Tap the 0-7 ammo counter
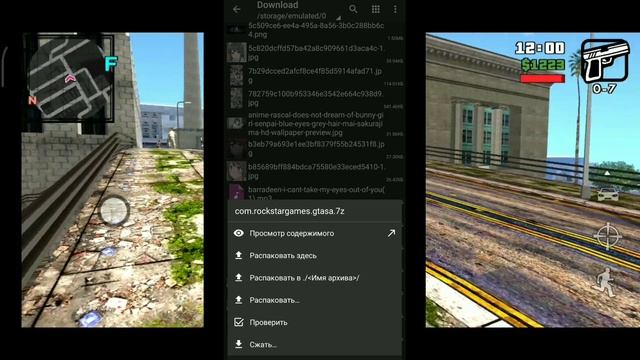The width and height of the screenshot is (640, 360). tap(604, 89)
